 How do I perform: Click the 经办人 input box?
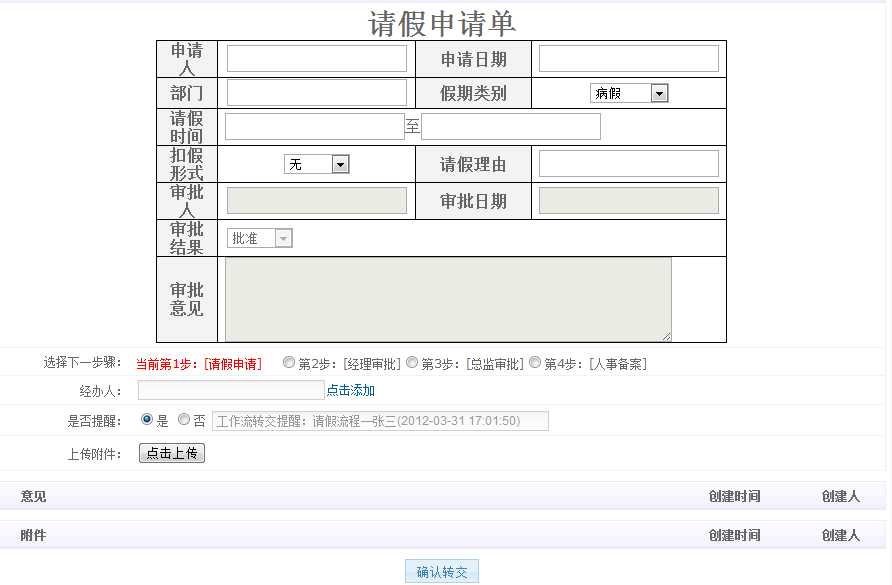coord(230,390)
